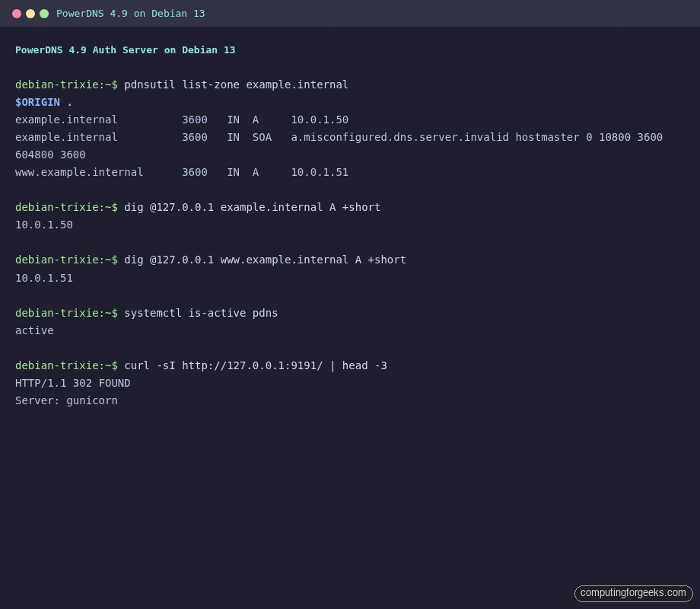
Task: Click 'www.example.internal' in the zone listing
Action: coord(79,172)
